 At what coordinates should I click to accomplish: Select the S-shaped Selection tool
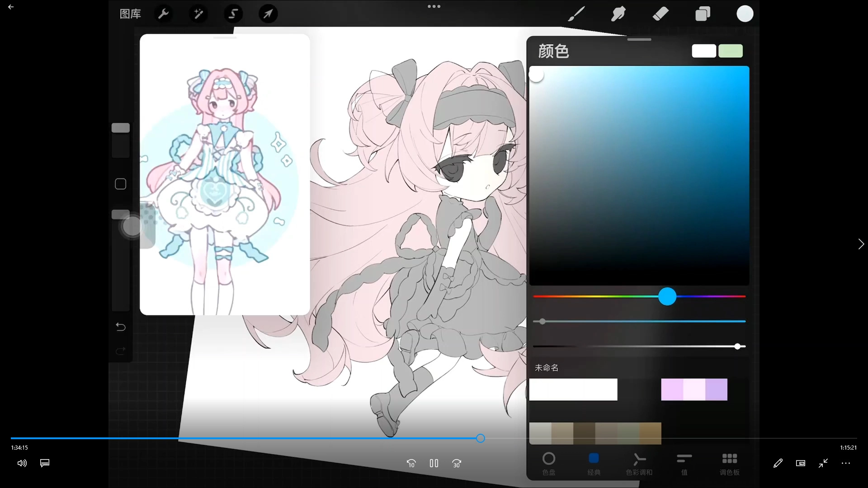[x=233, y=14]
